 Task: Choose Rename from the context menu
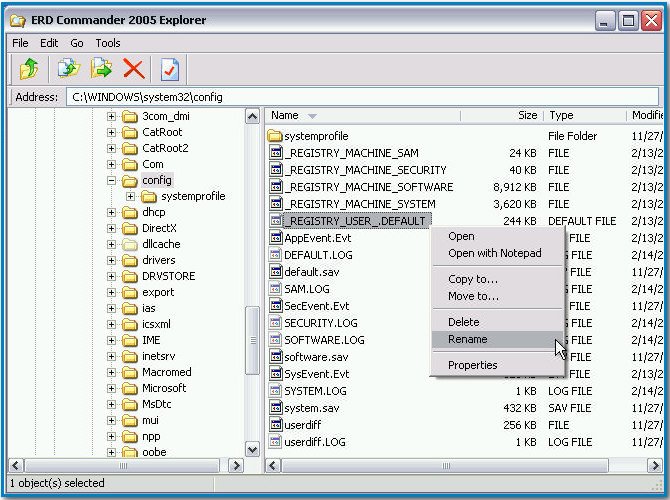(468, 339)
